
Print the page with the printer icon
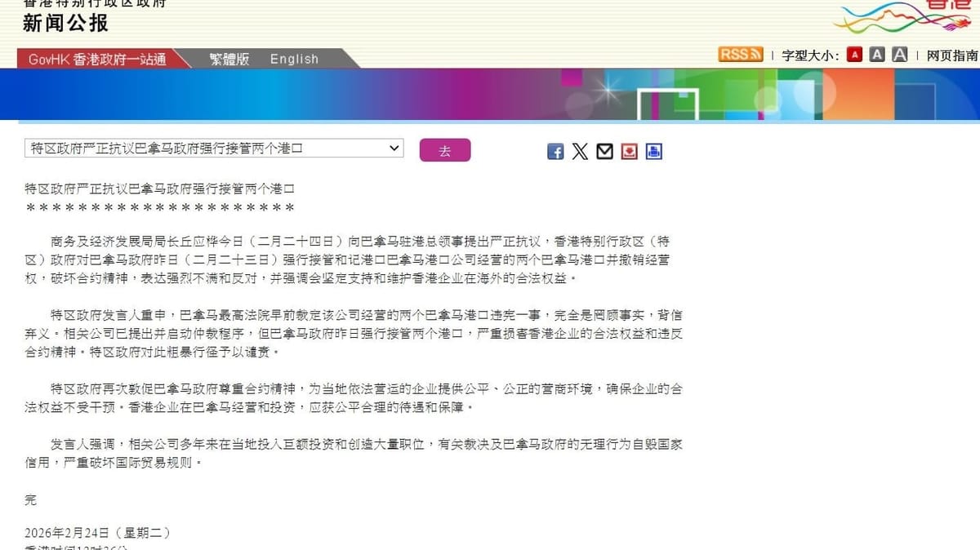click(x=653, y=151)
